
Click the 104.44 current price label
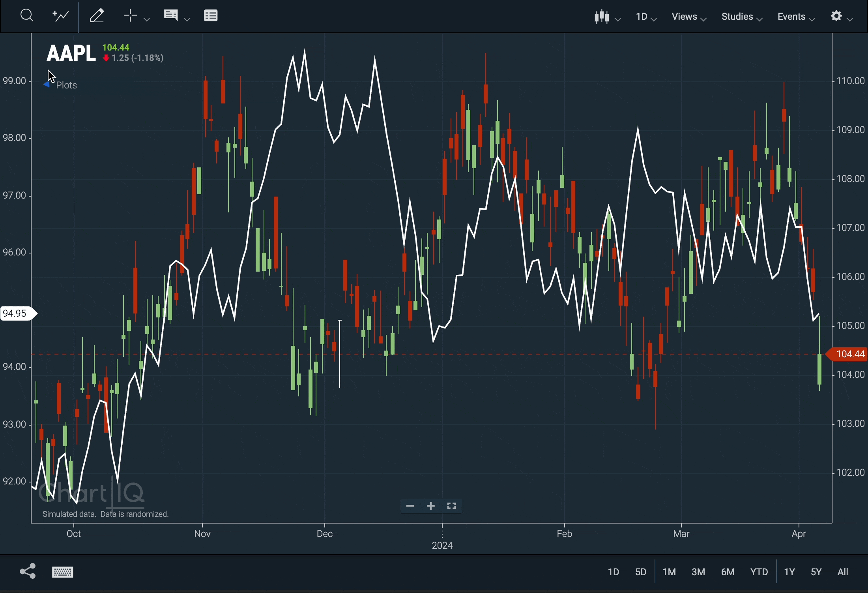(847, 354)
